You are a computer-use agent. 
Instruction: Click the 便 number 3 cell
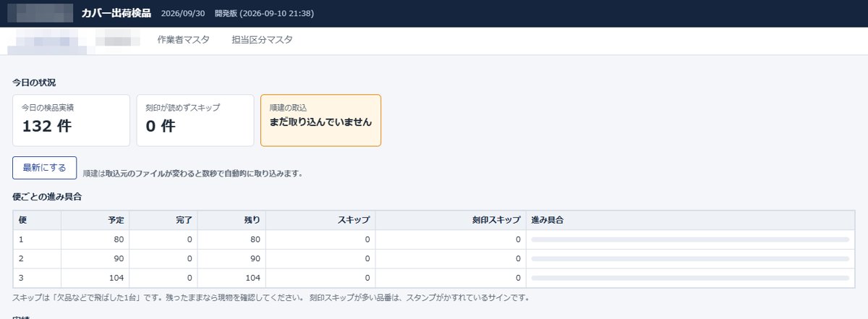[37, 278]
